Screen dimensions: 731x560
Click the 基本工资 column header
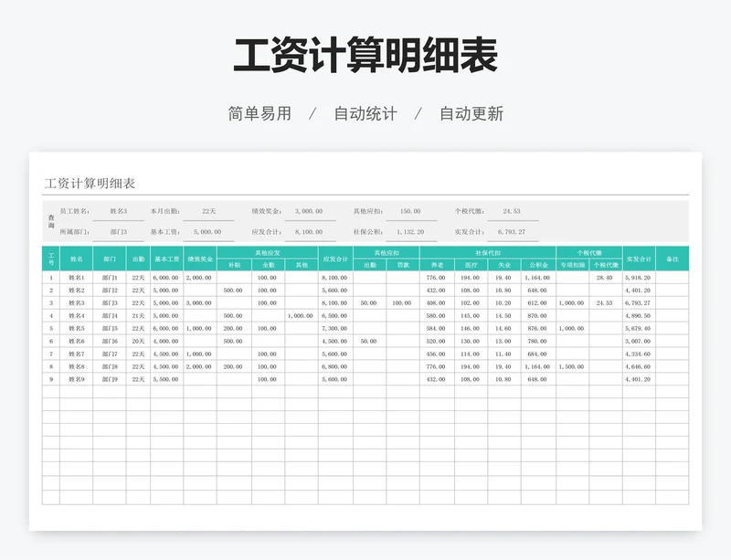point(167,259)
